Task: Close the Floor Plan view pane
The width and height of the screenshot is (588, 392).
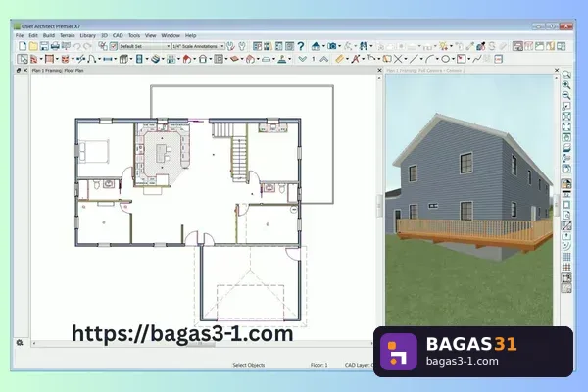Action: pyautogui.click(x=379, y=71)
